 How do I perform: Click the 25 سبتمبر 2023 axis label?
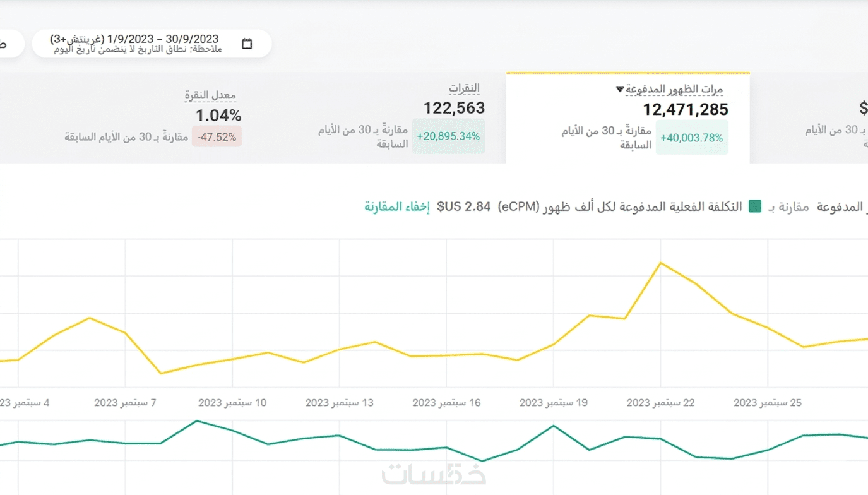[768, 403]
